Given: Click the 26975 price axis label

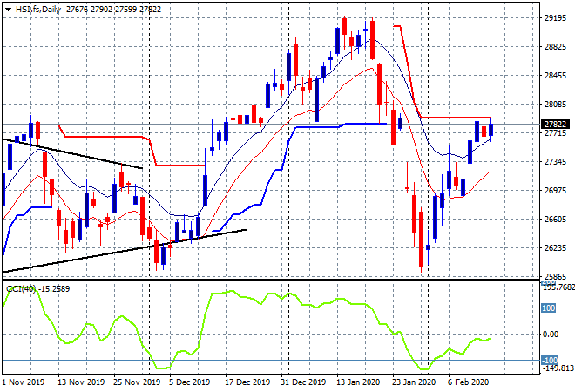Looking at the screenshot, I should [555, 190].
